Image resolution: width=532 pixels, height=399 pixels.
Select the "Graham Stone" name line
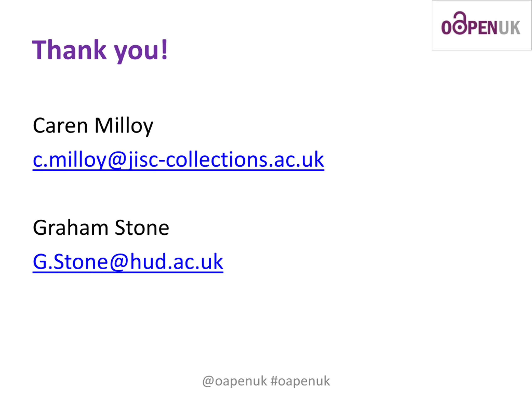click(x=101, y=228)
